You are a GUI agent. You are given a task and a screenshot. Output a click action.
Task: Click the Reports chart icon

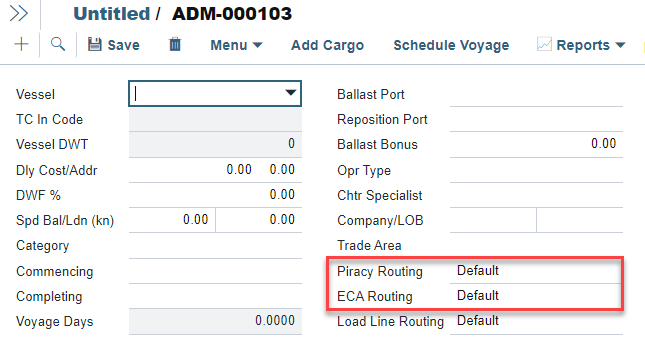coord(544,44)
